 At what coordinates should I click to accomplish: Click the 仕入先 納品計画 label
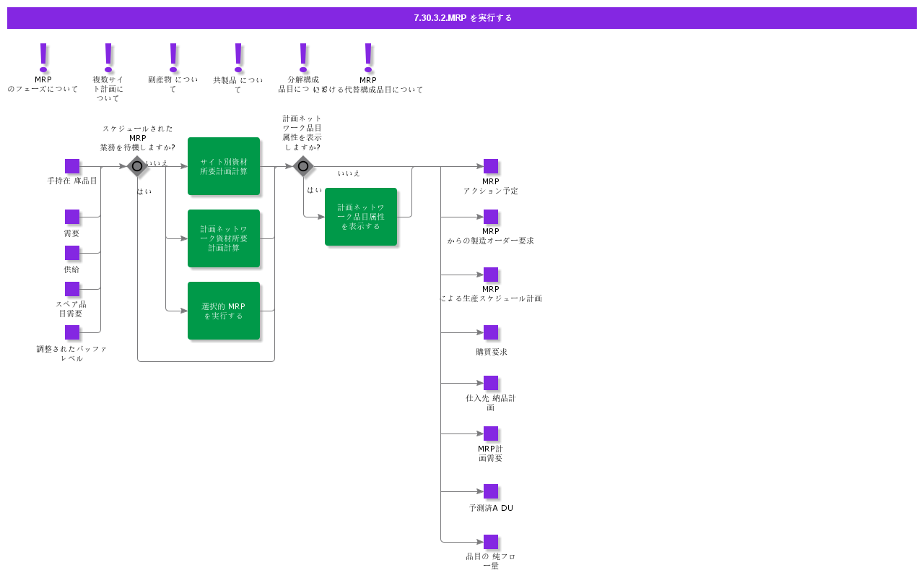[491, 403]
